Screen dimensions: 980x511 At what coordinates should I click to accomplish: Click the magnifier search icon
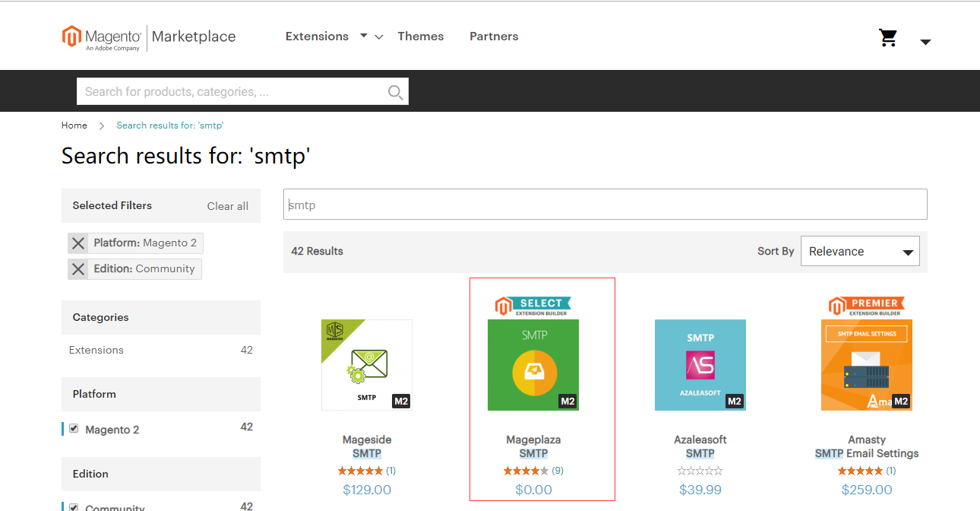[x=395, y=92]
